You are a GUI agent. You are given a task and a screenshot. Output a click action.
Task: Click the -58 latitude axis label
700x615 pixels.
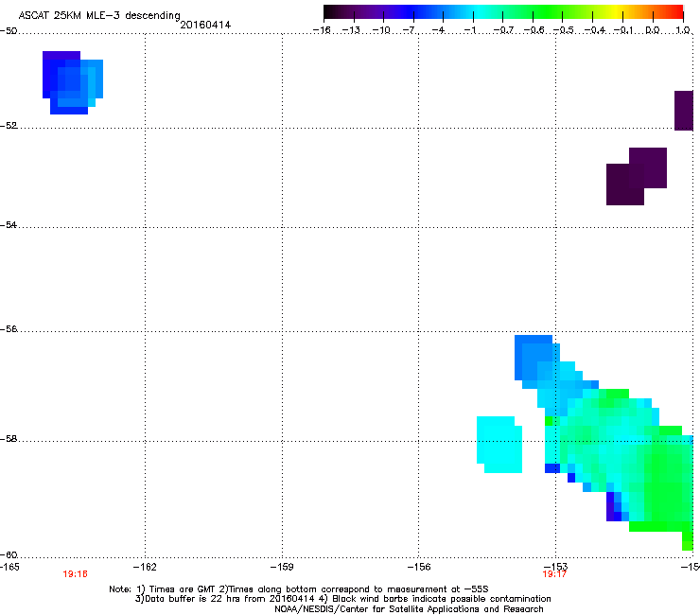tap(9, 439)
